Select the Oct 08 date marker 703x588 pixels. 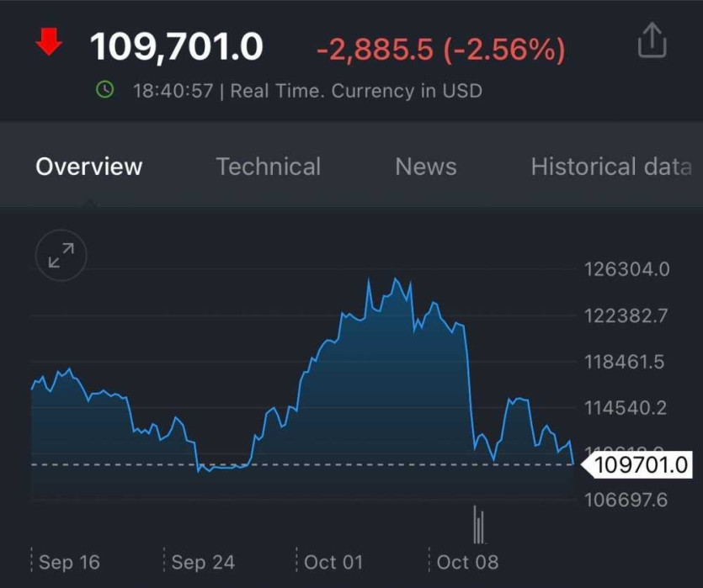point(468,562)
